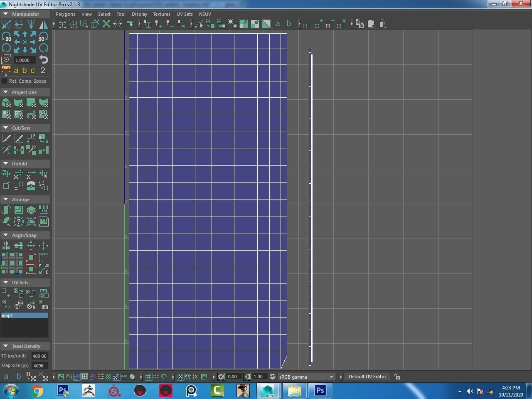This screenshot has width=532, height=399.
Task: Toggle the grid display icon in the bottom toolbar
Action: 148,377
